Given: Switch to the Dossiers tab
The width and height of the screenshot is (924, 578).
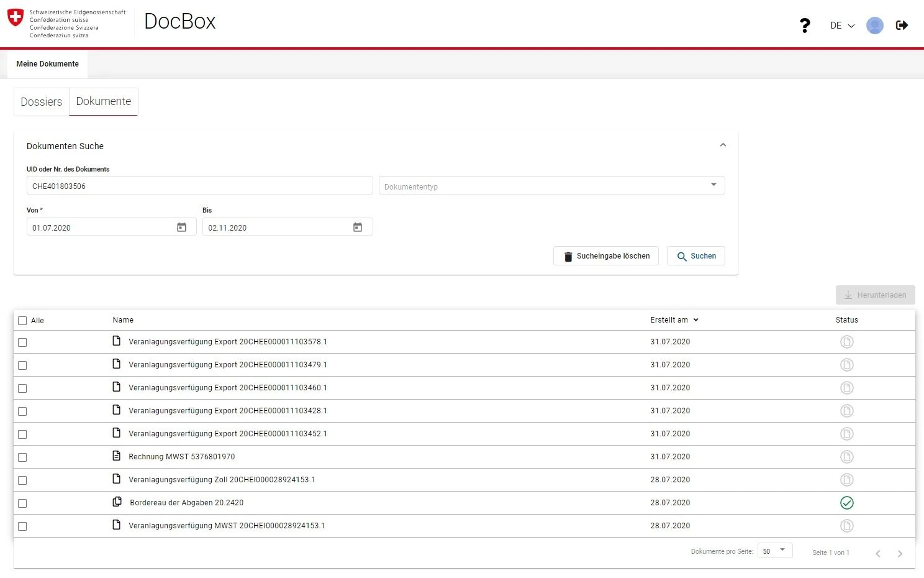Looking at the screenshot, I should pyautogui.click(x=42, y=102).
